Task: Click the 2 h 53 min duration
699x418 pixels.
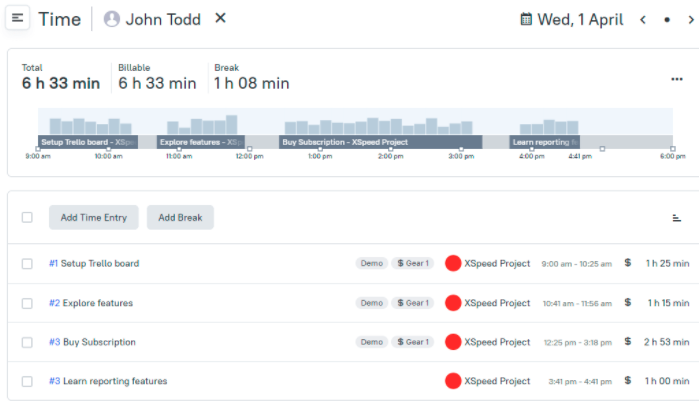Action: tap(666, 342)
